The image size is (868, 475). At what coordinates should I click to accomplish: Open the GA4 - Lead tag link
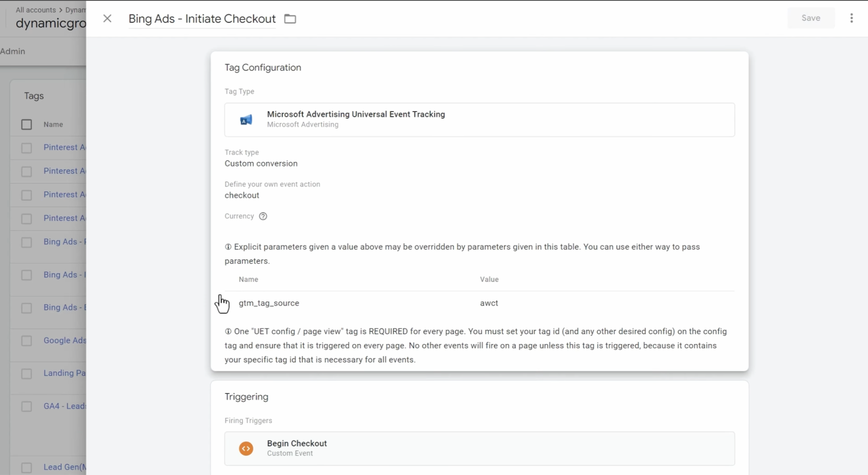pos(64,406)
